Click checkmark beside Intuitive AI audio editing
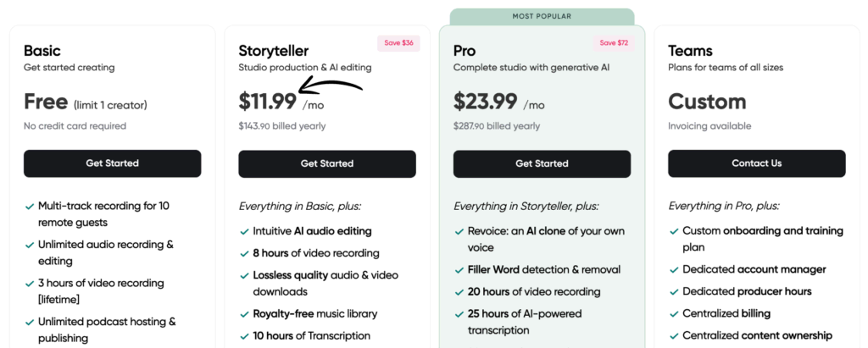Viewport: 868px width, 348px height. (243, 231)
